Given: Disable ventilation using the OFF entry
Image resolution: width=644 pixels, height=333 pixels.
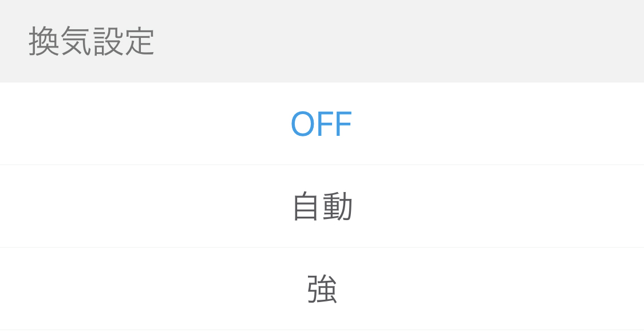Looking at the screenshot, I should (x=321, y=124).
